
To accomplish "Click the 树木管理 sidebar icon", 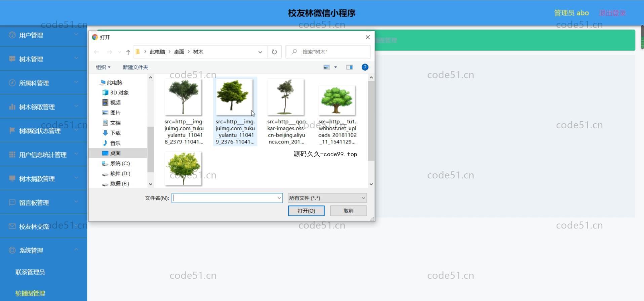I will (x=12, y=59).
